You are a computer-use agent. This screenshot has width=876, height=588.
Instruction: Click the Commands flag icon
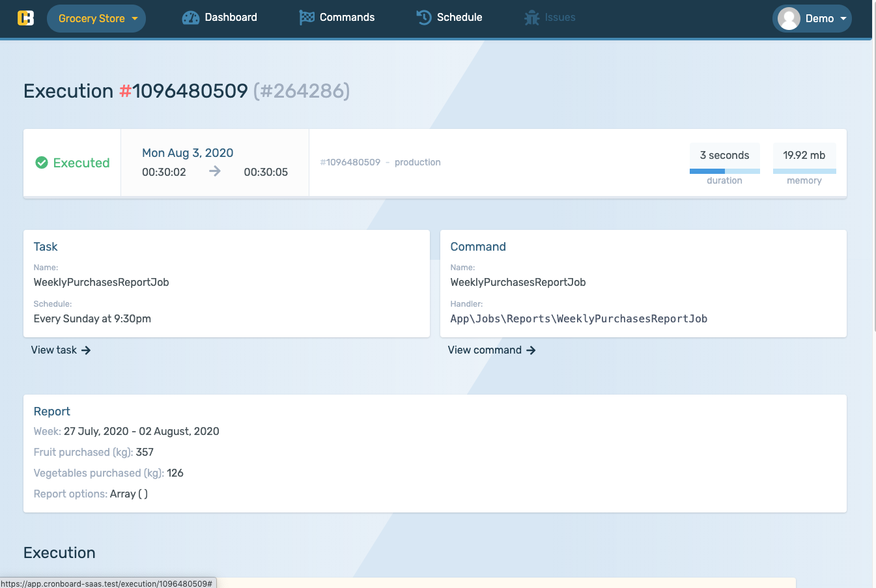[x=306, y=18]
